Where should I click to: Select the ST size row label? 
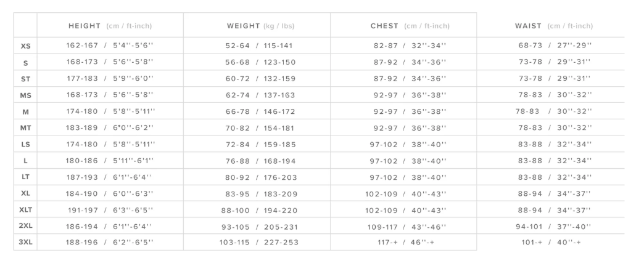point(25,79)
